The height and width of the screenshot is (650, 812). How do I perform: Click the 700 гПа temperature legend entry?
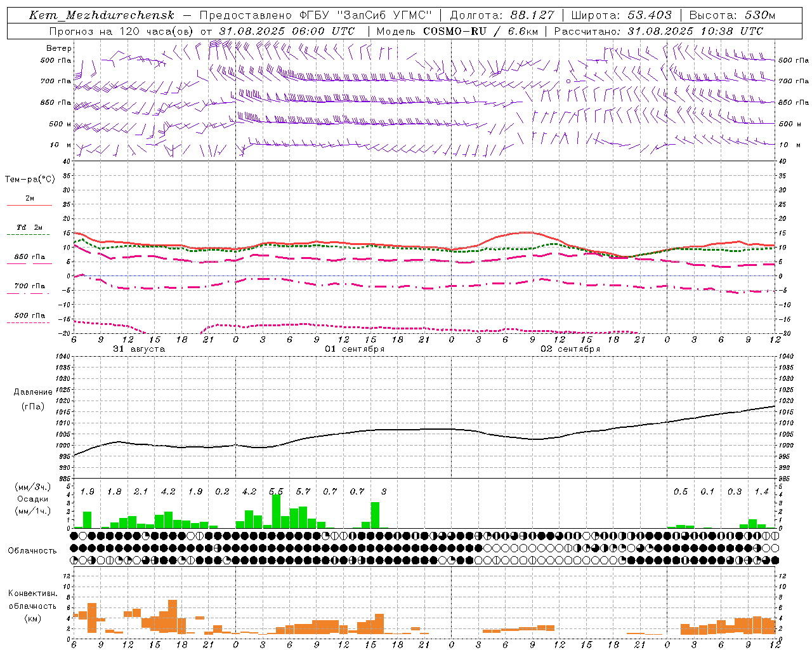[29, 286]
